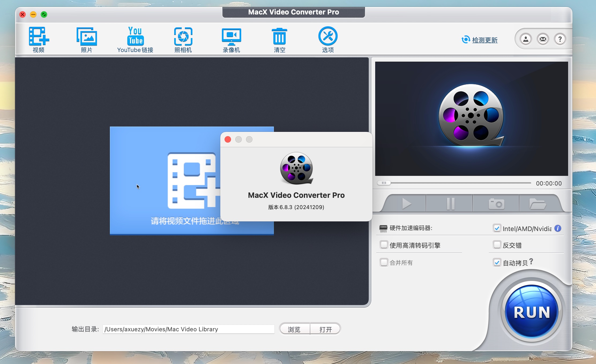Click MacX Video Converter Pro name in dialog
Image resolution: width=596 pixels, height=364 pixels.
296,195
